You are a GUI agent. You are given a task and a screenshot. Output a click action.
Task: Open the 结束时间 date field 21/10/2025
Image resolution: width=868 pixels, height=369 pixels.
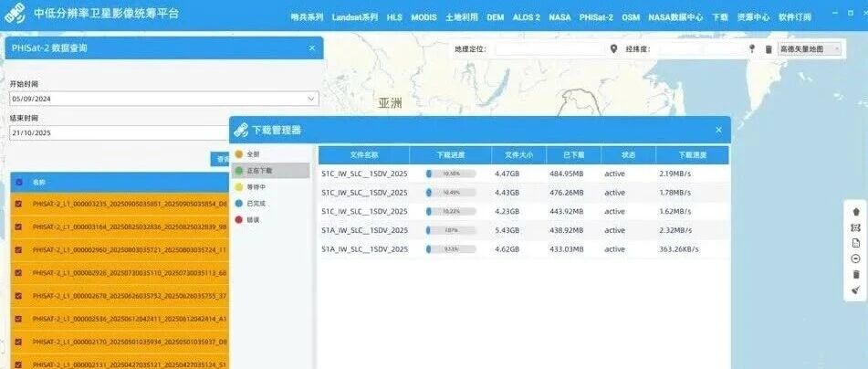point(120,133)
